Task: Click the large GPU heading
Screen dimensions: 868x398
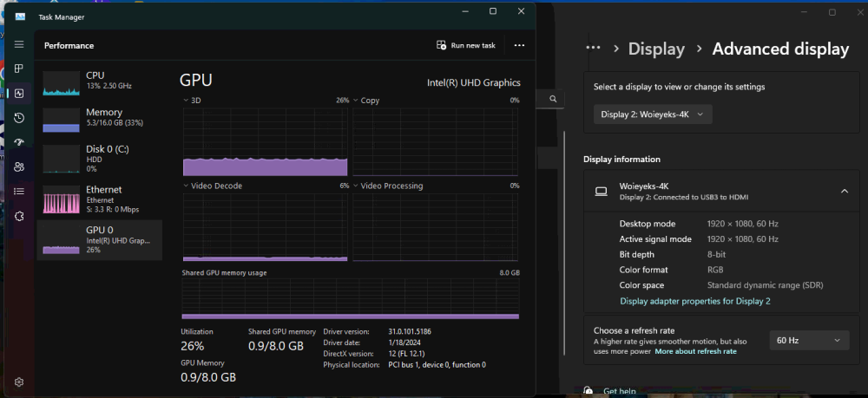Action: (x=196, y=80)
